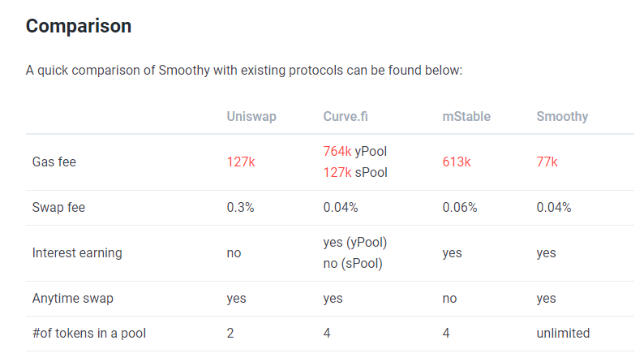Viewport: 644px width, 362px height.
Task: Click the Smoothy column header
Action: [562, 116]
